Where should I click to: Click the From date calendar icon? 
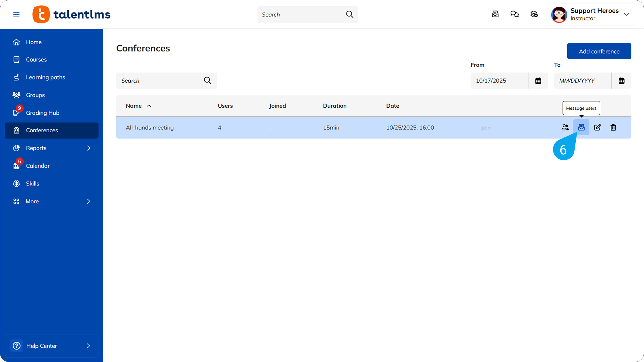pyautogui.click(x=538, y=81)
